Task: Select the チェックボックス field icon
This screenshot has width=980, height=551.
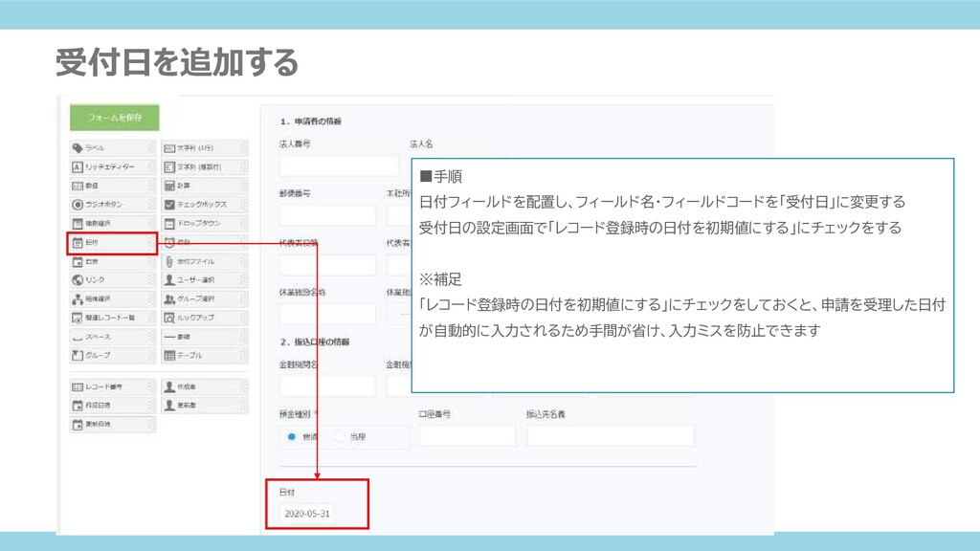Action: point(169,205)
